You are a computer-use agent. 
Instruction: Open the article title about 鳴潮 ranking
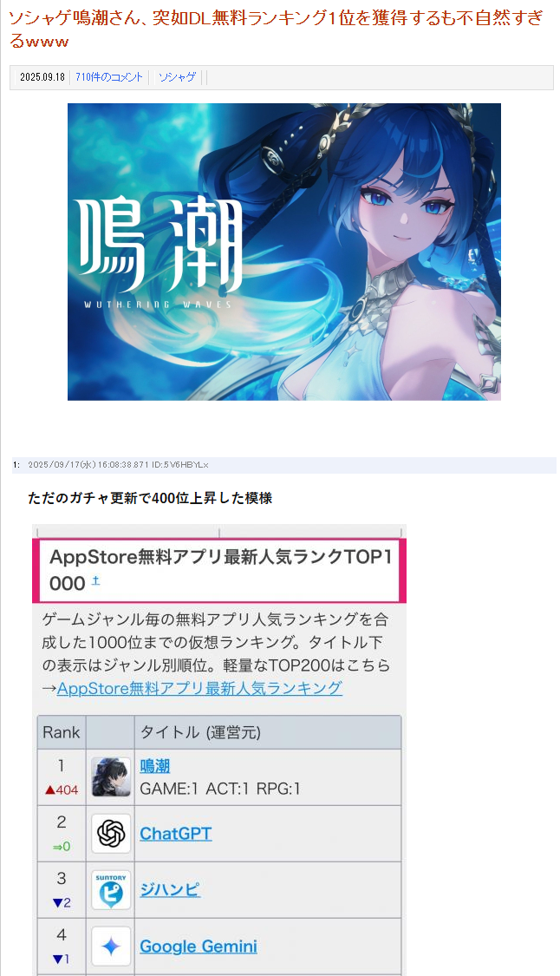275,29
